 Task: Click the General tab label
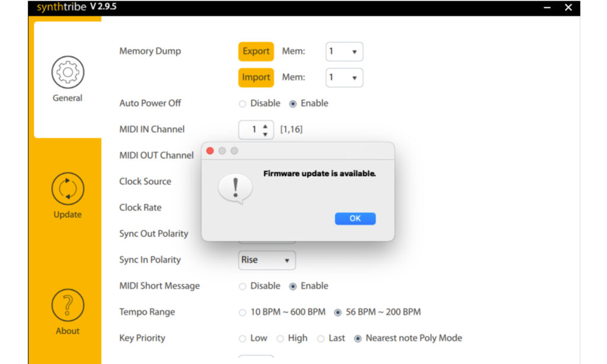point(68,98)
